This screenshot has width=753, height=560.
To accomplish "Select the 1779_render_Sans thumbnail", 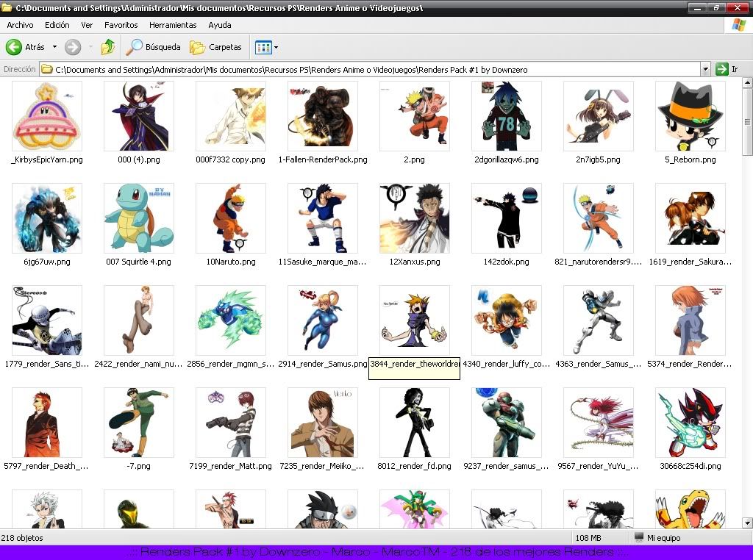I will (46, 320).
